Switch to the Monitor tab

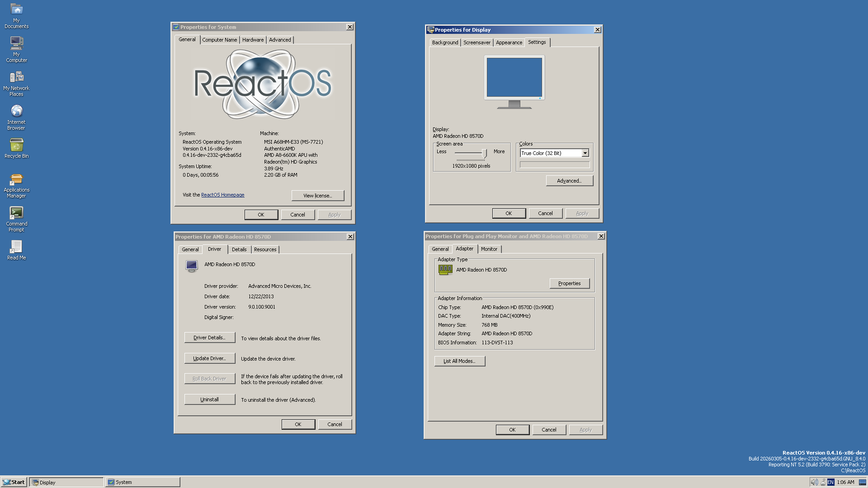[489, 249]
